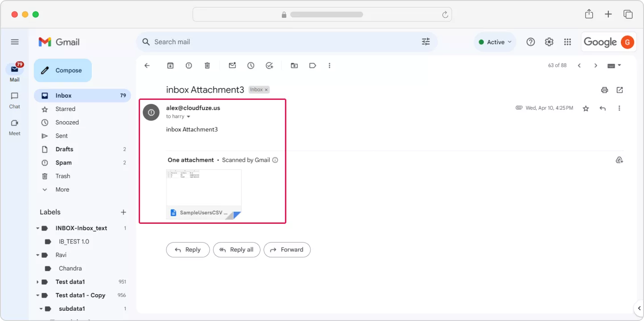
Task: Click the browser address bar
Action: coord(322,14)
